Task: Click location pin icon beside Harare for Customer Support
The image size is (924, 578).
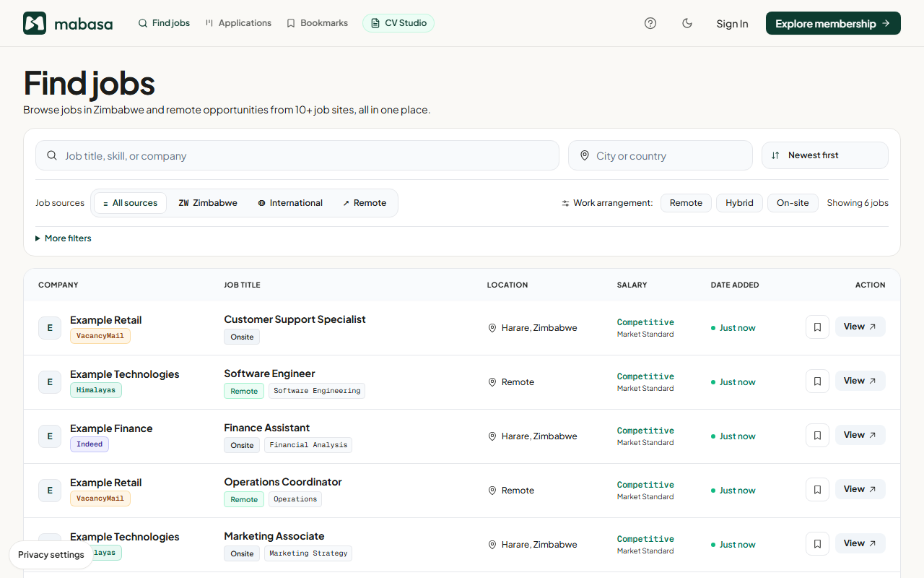Action: 492,328
